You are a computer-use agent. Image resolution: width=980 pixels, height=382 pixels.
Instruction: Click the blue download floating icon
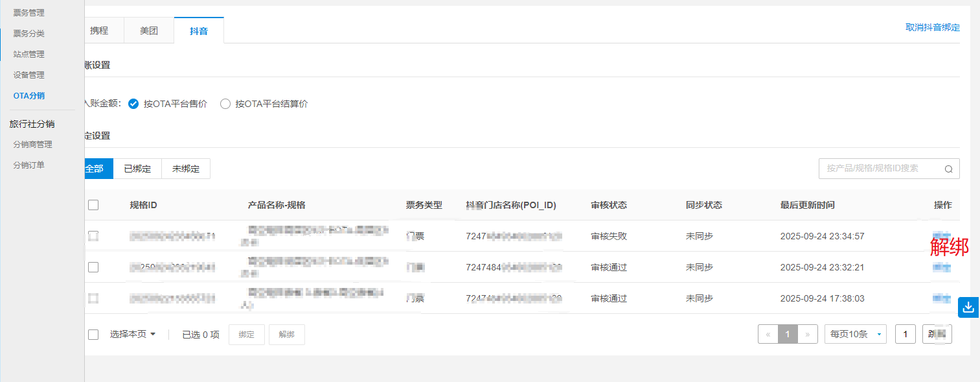coord(968,307)
